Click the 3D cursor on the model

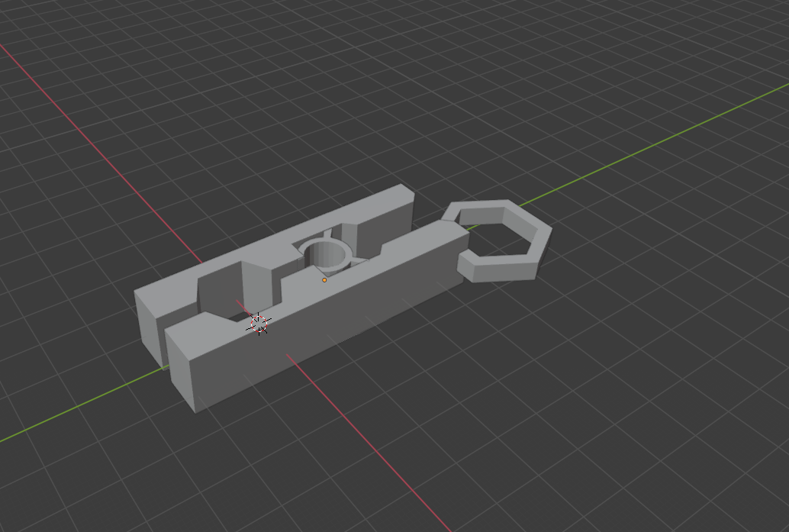pyautogui.click(x=258, y=324)
